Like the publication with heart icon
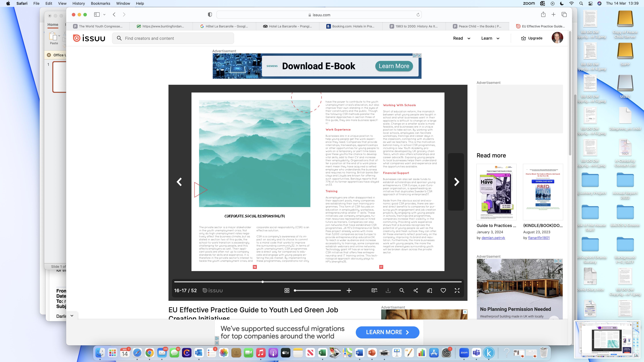Viewport: 644px width, 362px height. [443, 291]
